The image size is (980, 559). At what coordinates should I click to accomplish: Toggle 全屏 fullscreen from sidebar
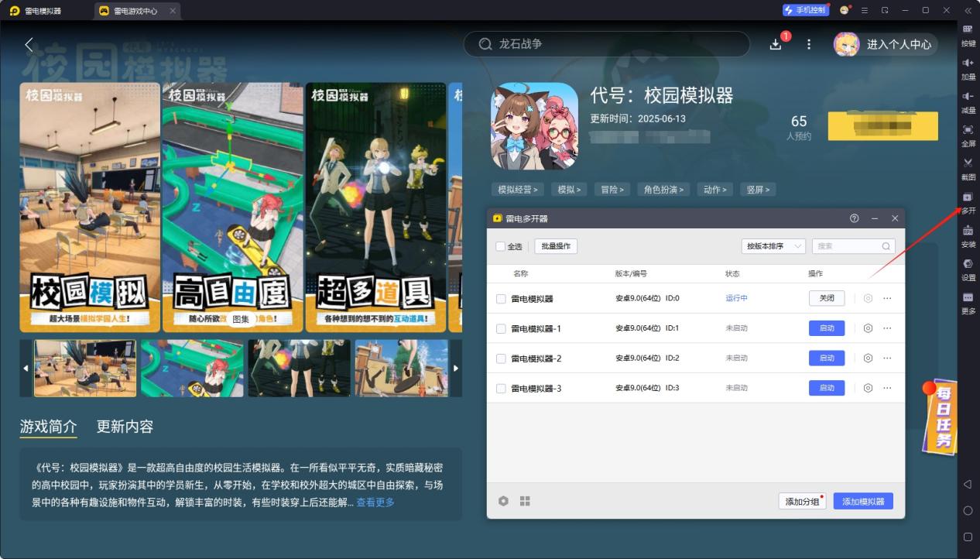(968, 135)
